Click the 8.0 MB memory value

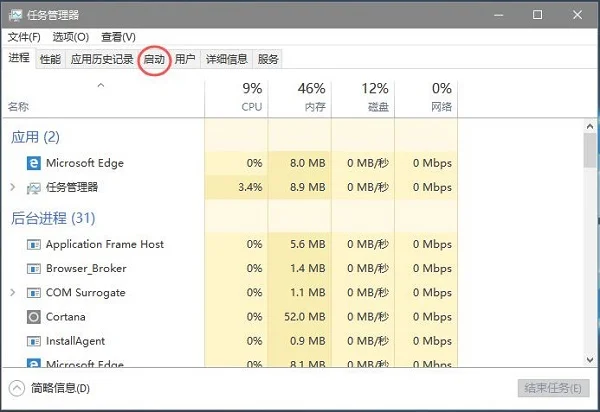pos(308,163)
